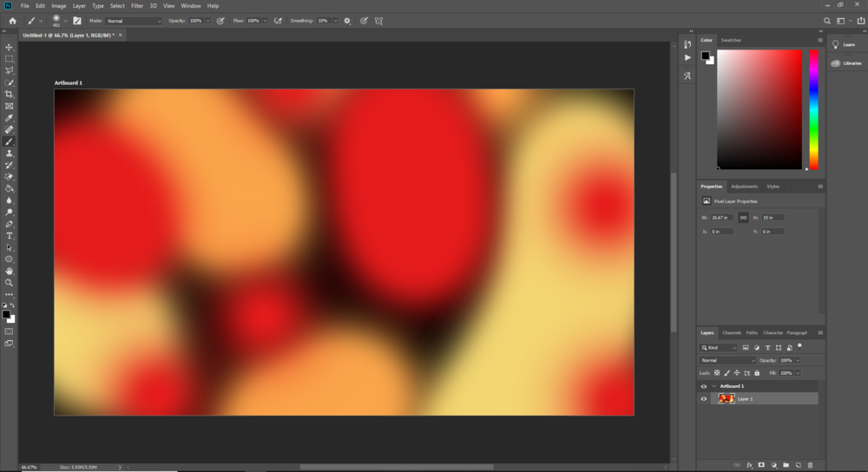
Task: Select the Move tool
Action: point(9,47)
